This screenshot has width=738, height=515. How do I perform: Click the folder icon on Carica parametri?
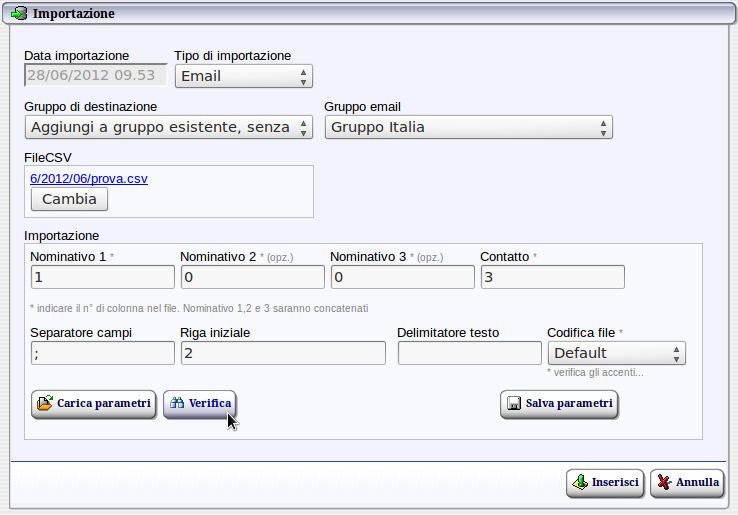tap(44, 404)
